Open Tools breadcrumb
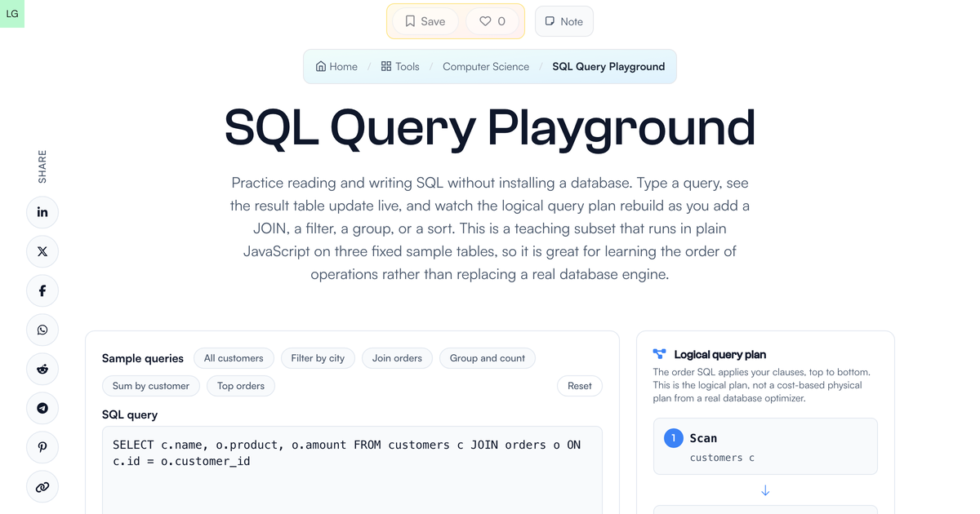 400,67
